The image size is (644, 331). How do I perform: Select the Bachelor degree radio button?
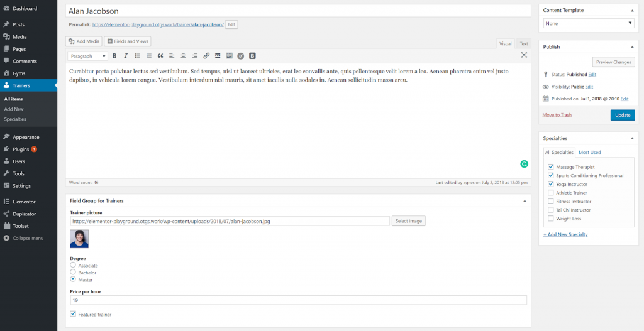pos(73,273)
